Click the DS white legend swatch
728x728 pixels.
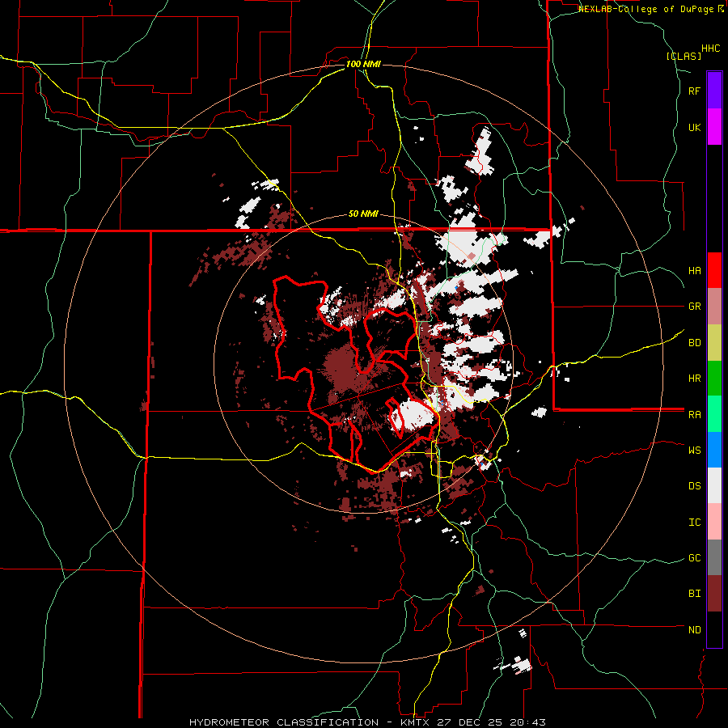714,485
